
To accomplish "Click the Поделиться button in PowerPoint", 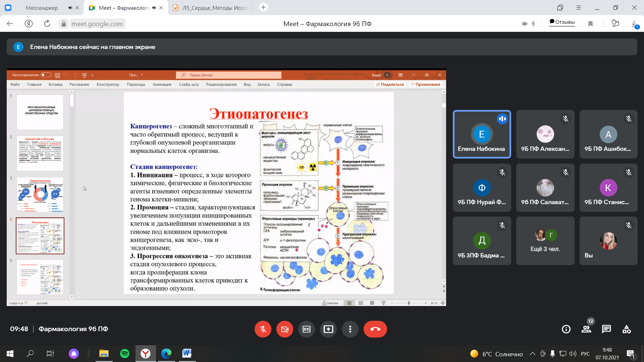I will click(390, 84).
